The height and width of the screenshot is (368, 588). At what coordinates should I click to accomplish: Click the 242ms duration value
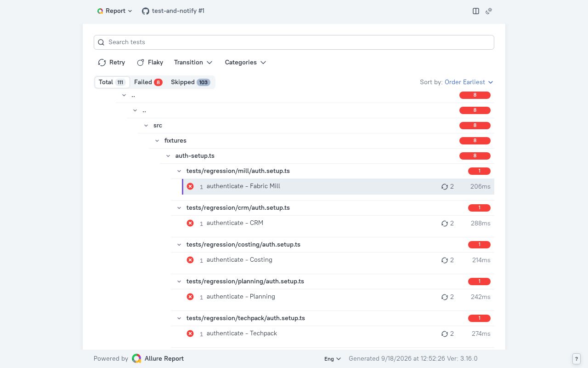coord(481,297)
